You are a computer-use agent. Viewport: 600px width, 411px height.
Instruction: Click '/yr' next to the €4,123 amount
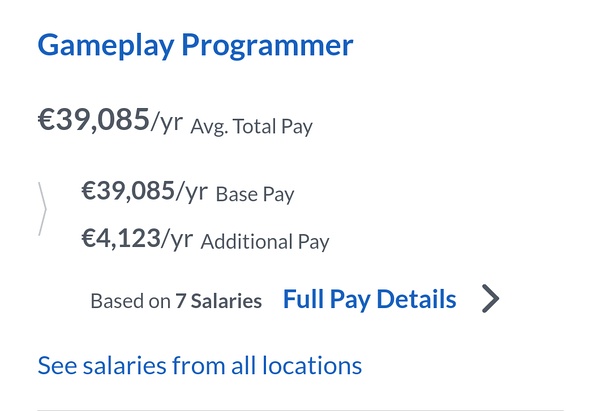[175, 239]
